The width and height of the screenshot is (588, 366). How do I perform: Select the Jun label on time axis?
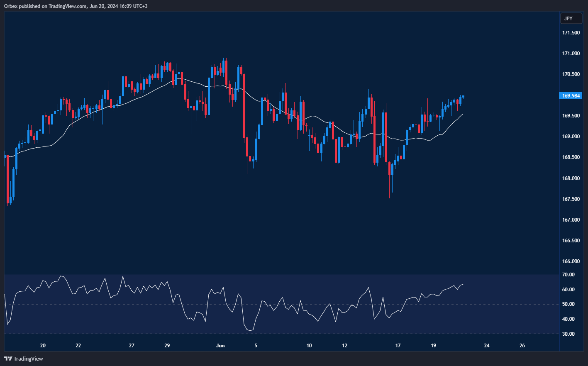220,346
